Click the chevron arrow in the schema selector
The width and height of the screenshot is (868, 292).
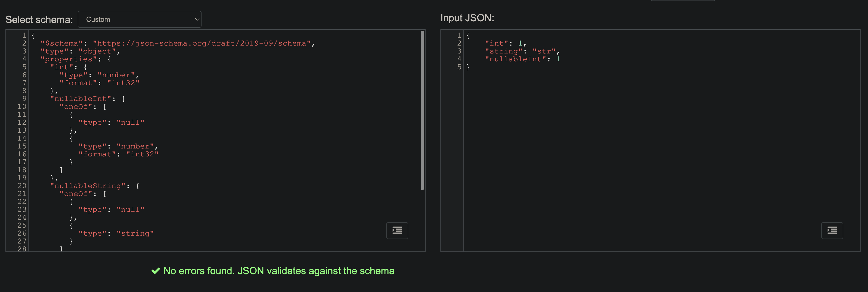197,20
